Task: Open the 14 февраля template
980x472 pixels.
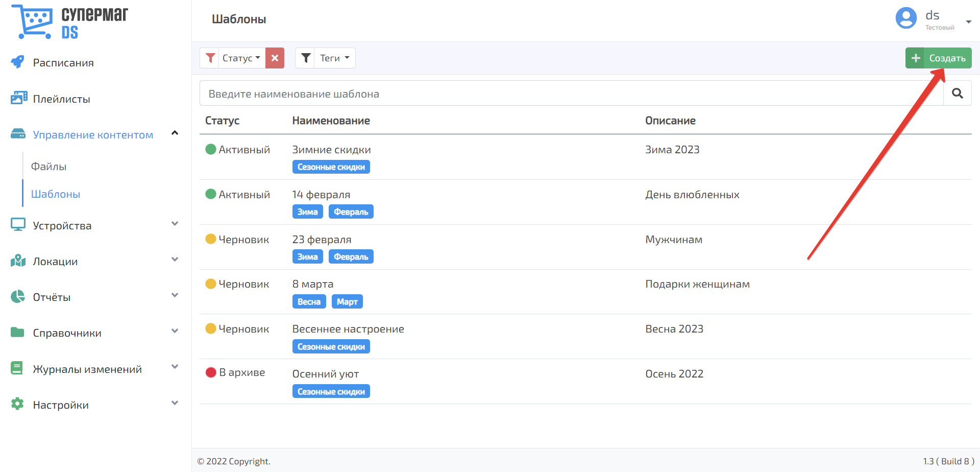Action: click(321, 195)
